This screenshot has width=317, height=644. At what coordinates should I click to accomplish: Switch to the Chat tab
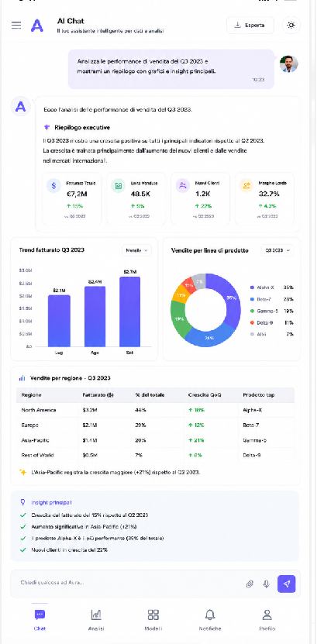pos(40,619)
